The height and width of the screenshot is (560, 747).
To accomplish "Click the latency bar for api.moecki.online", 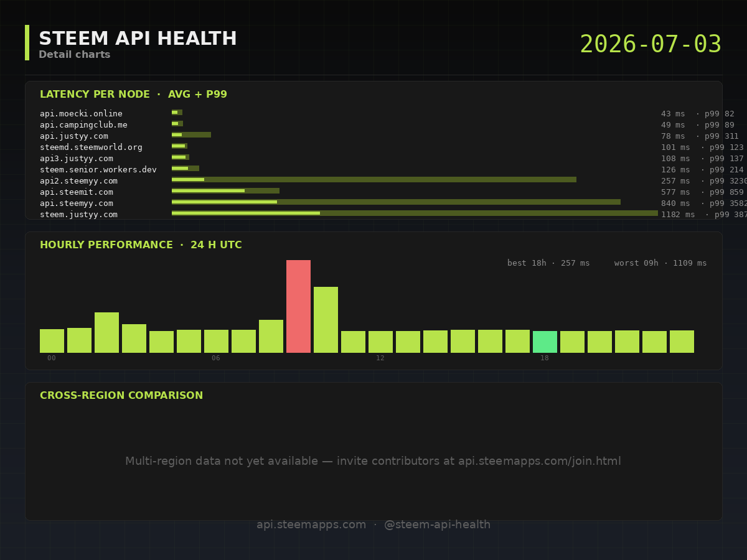I will [x=177, y=113].
